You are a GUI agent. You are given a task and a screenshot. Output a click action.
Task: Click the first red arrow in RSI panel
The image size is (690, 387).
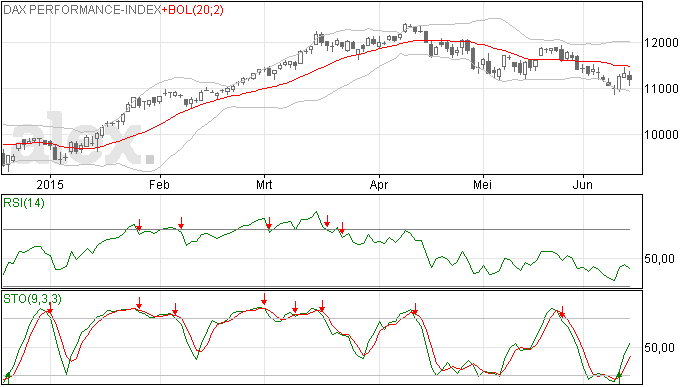click(139, 225)
